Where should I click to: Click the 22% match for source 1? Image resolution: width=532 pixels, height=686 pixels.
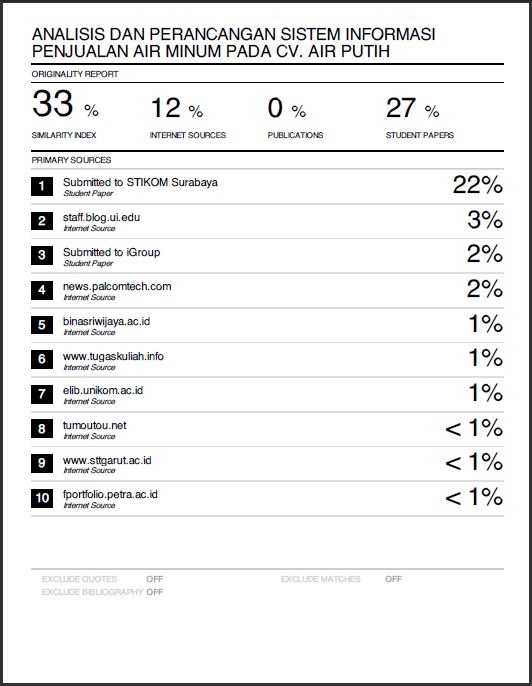pos(478,185)
